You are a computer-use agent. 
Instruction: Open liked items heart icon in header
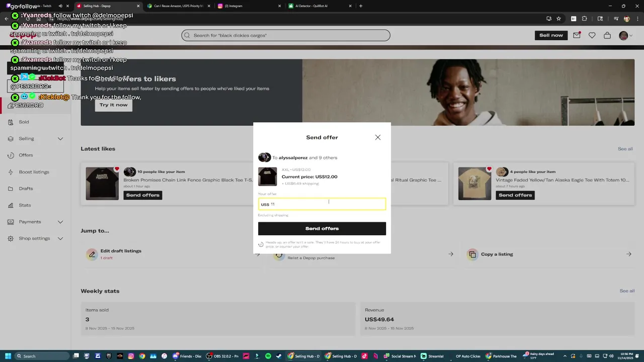coord(592,35)
